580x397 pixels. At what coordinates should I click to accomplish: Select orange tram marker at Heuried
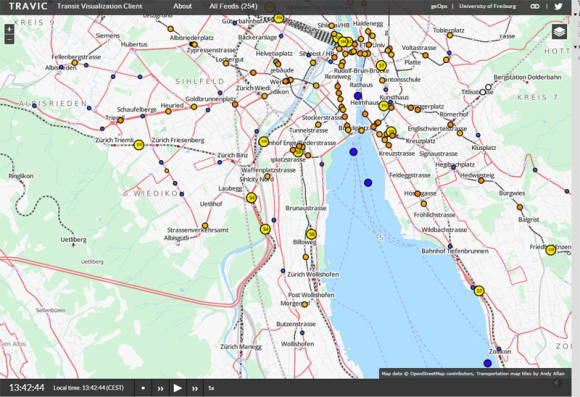(x=168, y=111)
